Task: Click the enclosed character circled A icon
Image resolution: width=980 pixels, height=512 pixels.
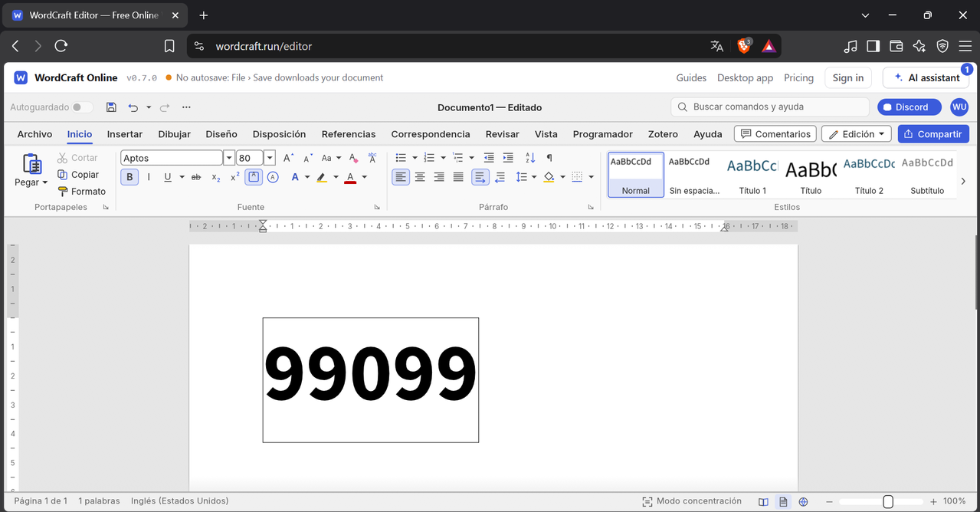Action: click(273, 177)
